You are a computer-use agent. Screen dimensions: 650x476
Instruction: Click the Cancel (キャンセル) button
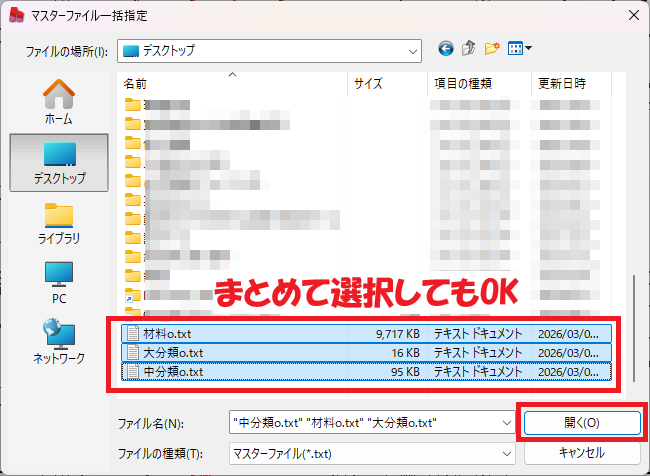coord(582,453)
